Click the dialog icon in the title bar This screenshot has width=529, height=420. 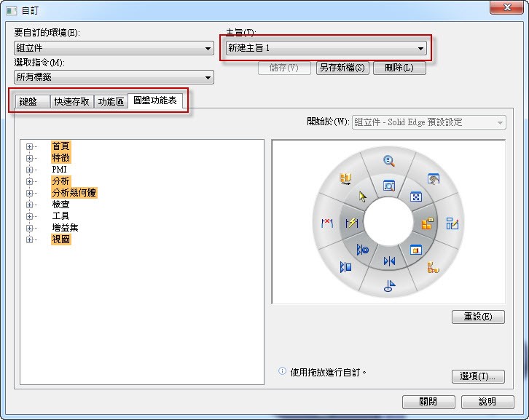pos(12,10)
